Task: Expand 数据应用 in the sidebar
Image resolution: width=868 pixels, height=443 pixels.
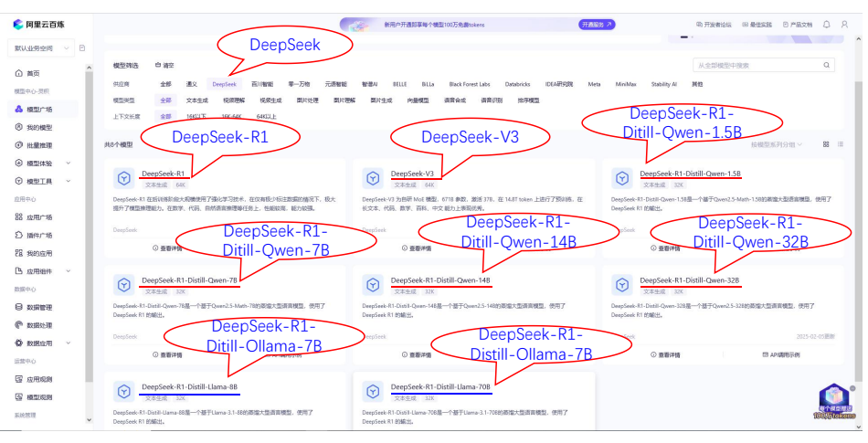Action: coord(43,343)
